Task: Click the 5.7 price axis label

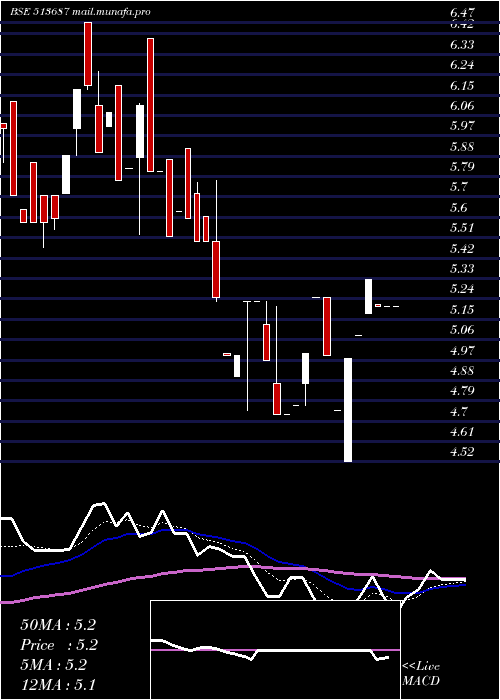Action: (458, 187)
